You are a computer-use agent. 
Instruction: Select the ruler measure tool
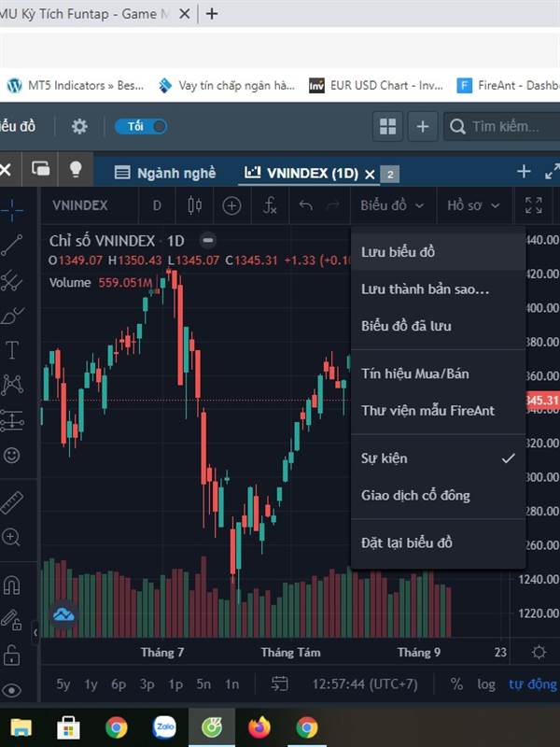click(x=12, y=501)
